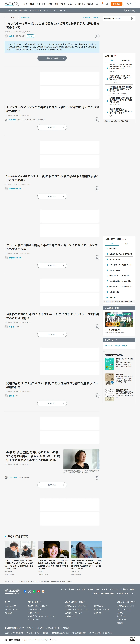Click the #ランキング keyword tag
The width and height of the screenshot is (140, 644).
109,346
